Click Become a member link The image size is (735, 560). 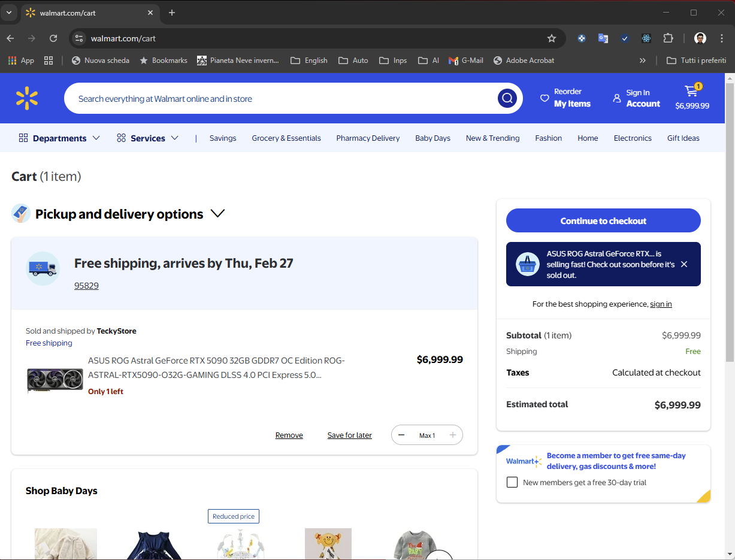point(616,461)
